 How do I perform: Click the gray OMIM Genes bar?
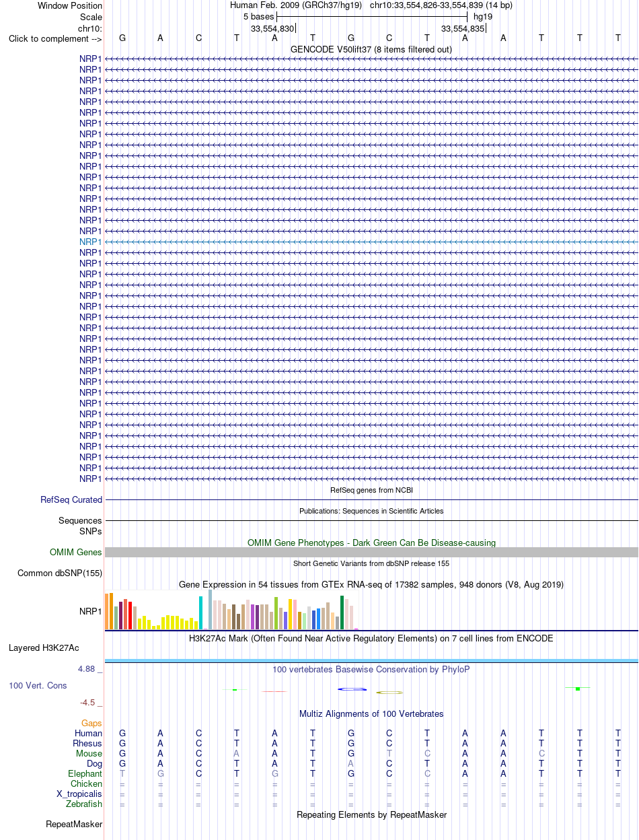click(x=371, y=552)
